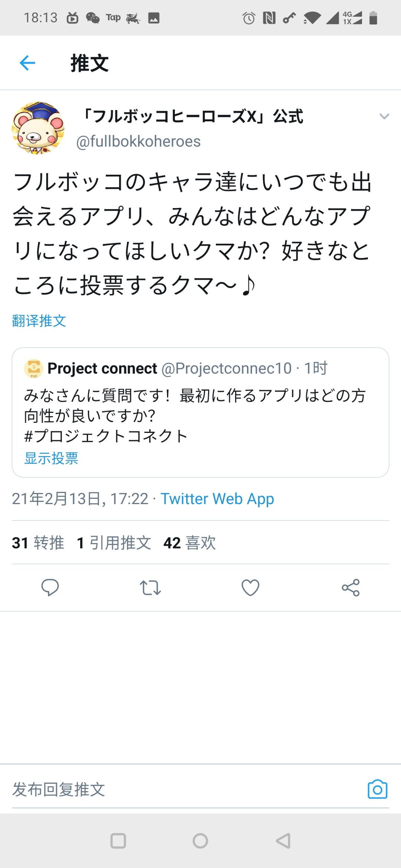Expand tweet options chevron menu
This screenshot has height=868, width=401.
pyautogui.click(x=384, y=116)
